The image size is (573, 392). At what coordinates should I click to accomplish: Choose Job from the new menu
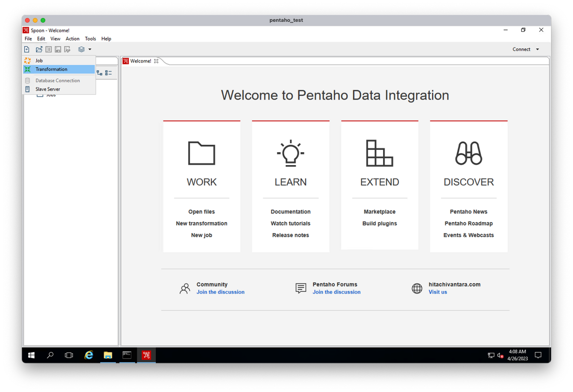(59, 60)
